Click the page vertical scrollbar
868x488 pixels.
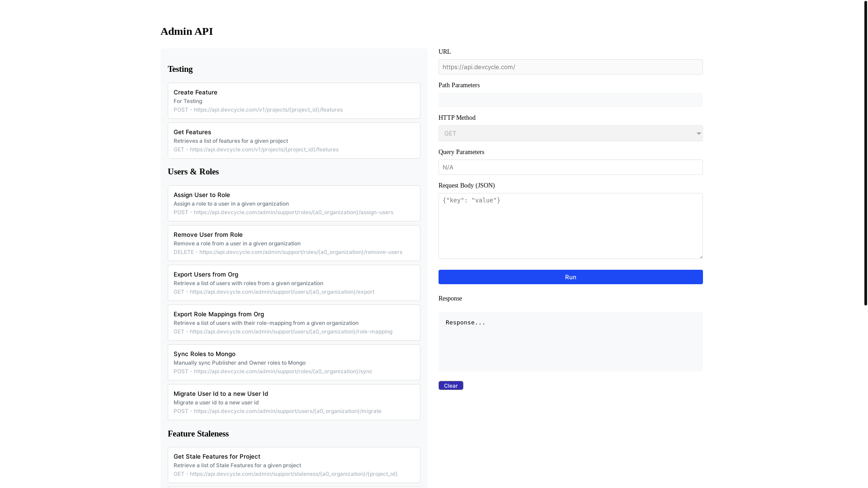866,153
